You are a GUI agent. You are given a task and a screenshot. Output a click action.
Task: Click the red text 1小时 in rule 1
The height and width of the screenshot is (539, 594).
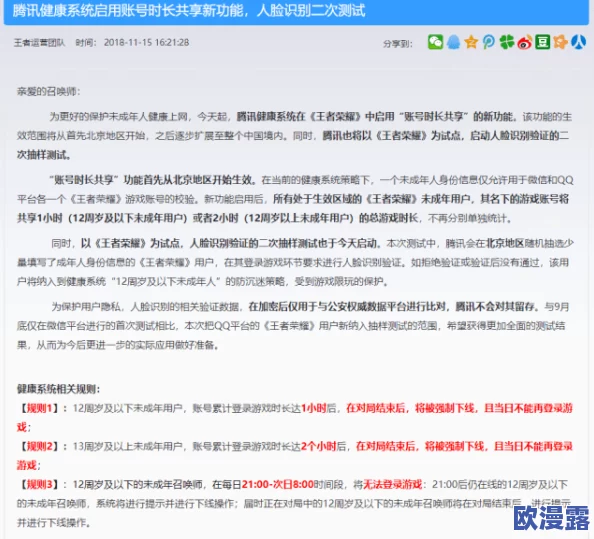(x=314, y=408)
